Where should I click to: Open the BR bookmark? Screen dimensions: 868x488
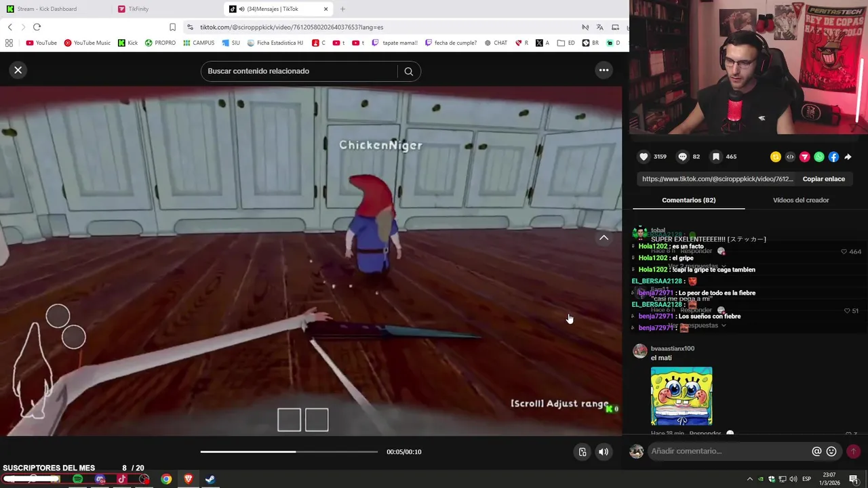click(590, 43)
